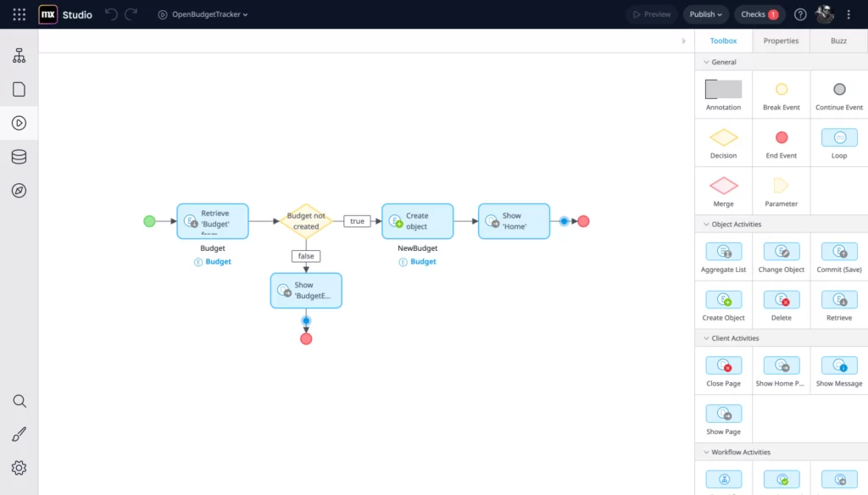Collapse the General section in Toolbox
Screen dimensions: 868x495
[x=703, y=62]
